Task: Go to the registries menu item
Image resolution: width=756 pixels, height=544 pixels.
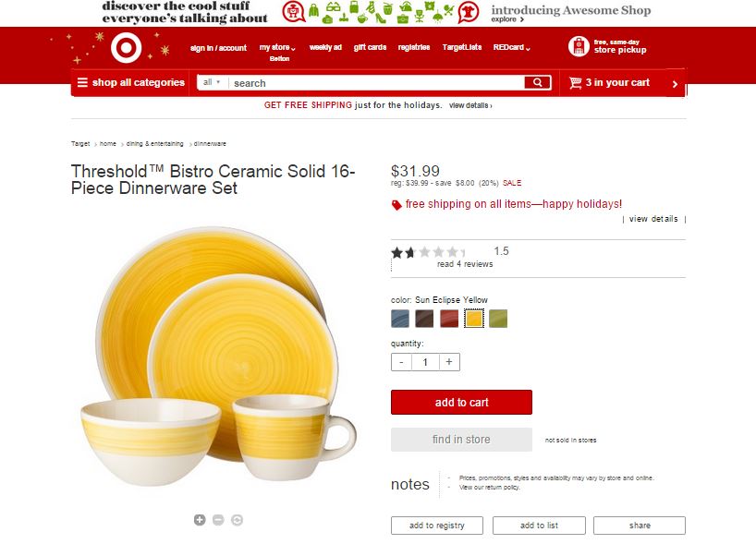Action: point(414,47)
